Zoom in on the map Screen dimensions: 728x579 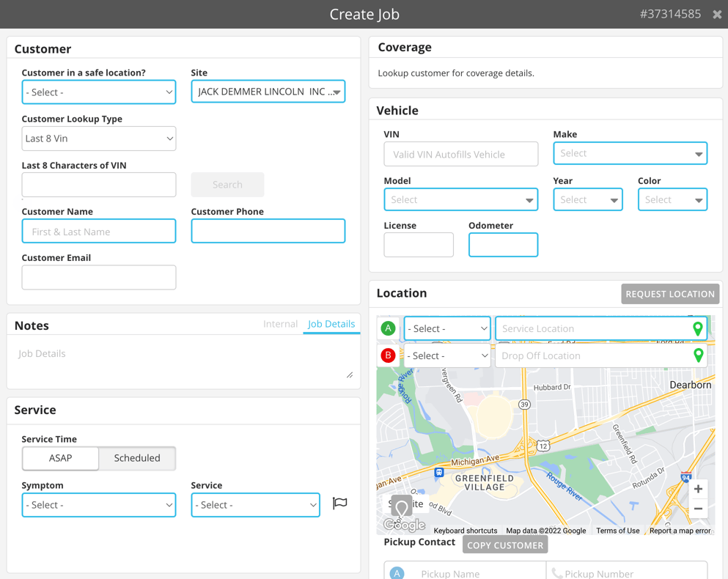pyautogui.click(x=698, y=489)
